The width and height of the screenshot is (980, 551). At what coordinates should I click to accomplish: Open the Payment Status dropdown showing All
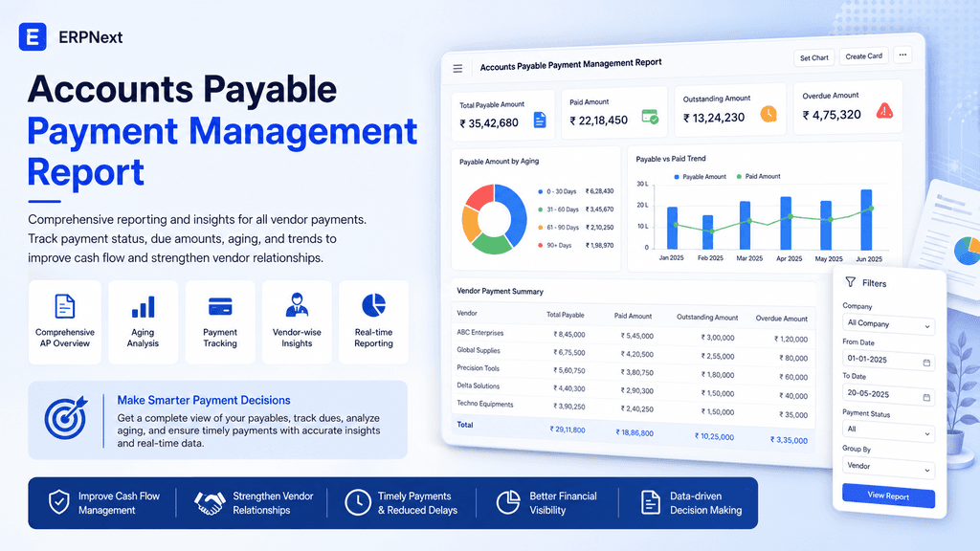pyautogui.click(x=888, y=431)
